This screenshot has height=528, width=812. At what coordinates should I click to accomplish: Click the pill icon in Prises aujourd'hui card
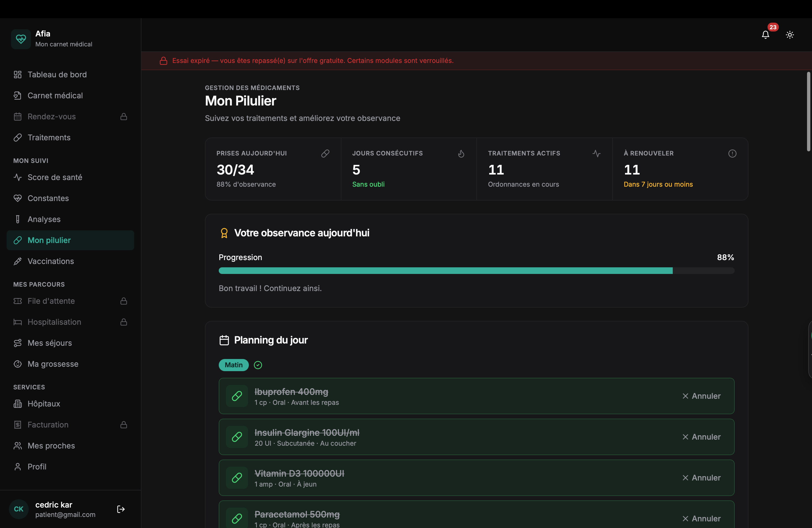325,154
